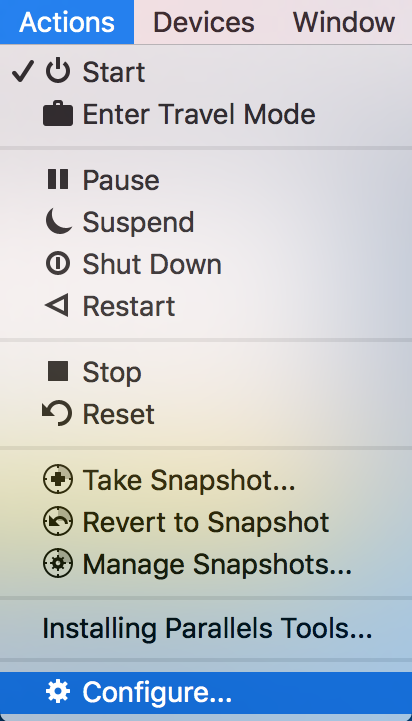Click the Take Snapshot plus icon
Image resolution: width=412 pixels, height=721 pixels.
(58, 479)
